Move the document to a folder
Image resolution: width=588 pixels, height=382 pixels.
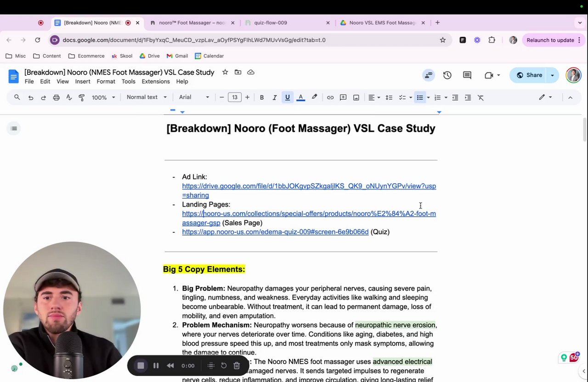click(x=238, y=72)
